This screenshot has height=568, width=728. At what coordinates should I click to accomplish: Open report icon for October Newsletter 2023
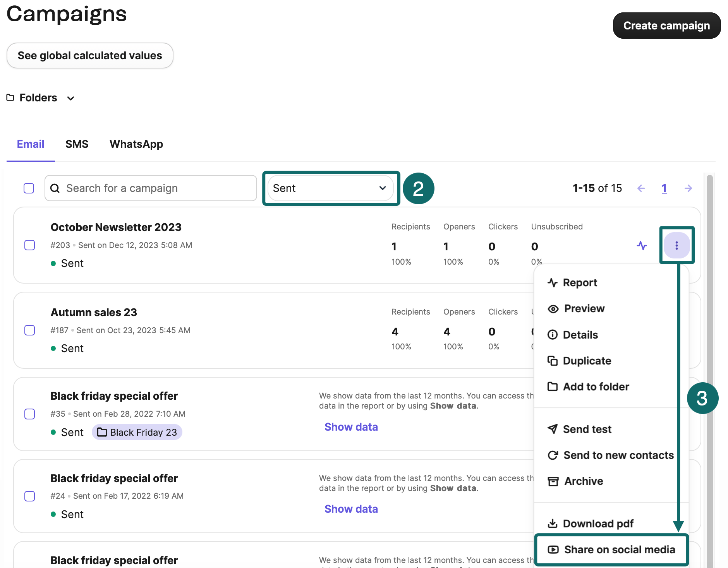[x=642, y=245]
